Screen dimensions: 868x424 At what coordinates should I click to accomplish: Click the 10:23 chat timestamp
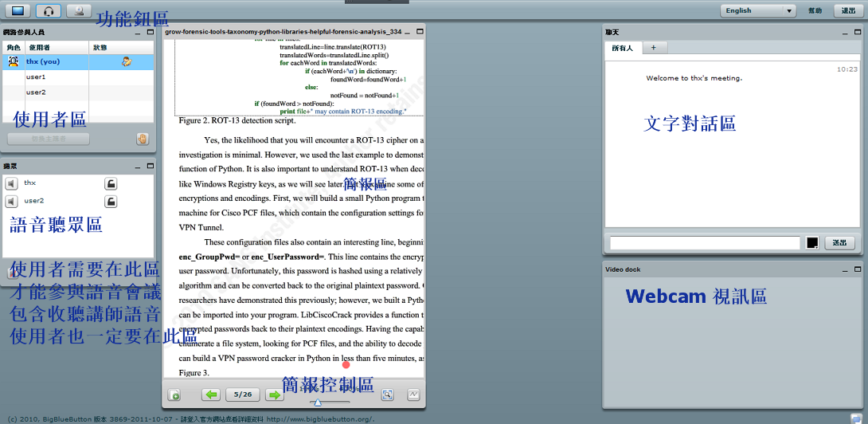(847, 69)
